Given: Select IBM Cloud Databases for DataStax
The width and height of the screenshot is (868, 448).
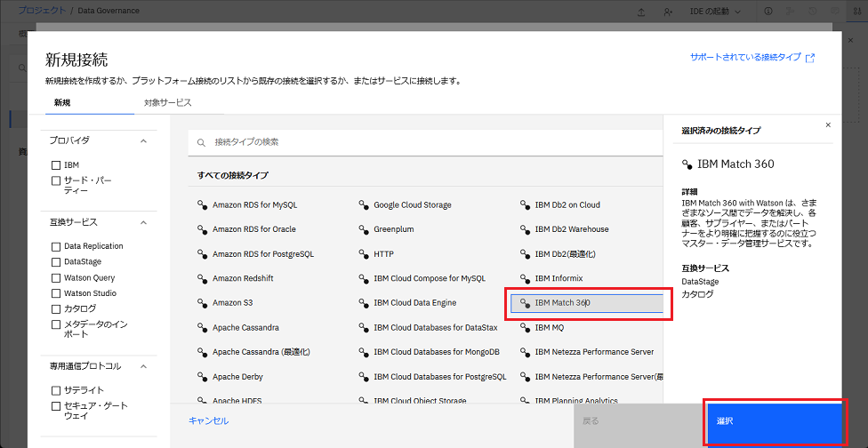Looking at the screenshot, I should click(436, 327).
